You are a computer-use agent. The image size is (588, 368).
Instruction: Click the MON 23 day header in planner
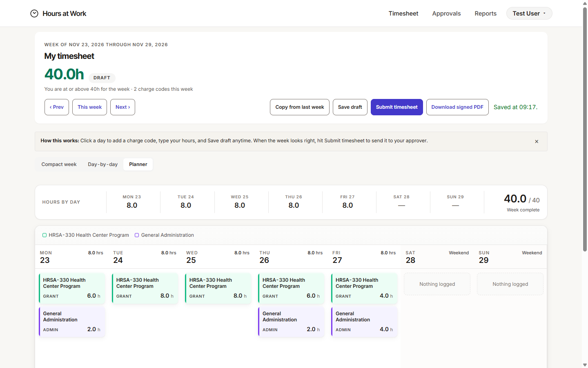tap(71, 257)
